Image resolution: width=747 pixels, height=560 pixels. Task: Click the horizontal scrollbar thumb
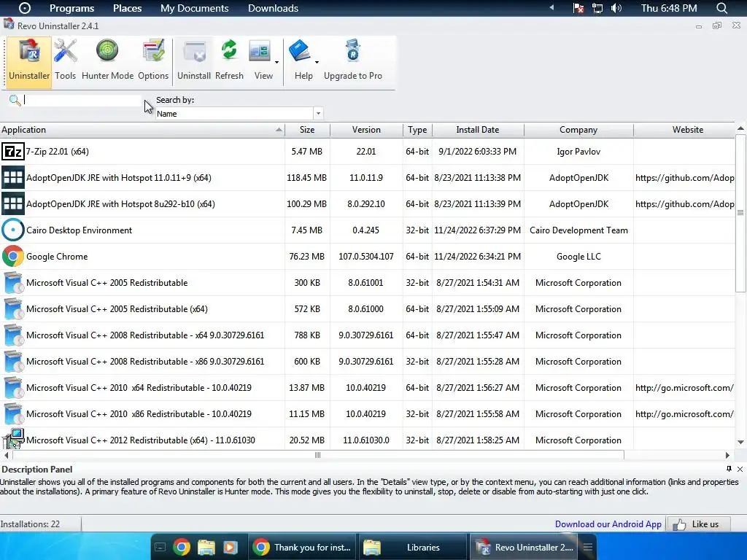[318, 455]
